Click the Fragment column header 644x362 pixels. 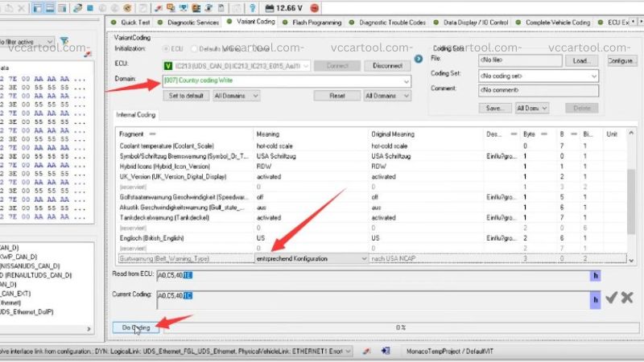[x=185, y=134]
